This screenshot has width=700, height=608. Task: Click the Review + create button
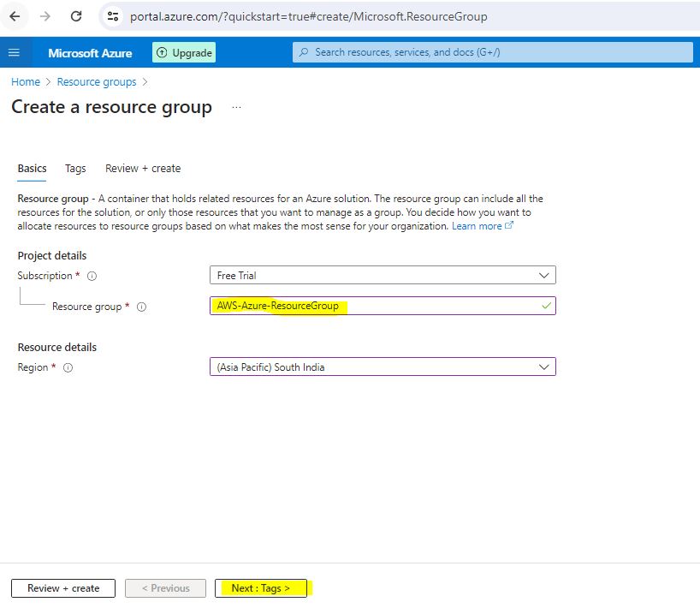[x=63, y=588]
